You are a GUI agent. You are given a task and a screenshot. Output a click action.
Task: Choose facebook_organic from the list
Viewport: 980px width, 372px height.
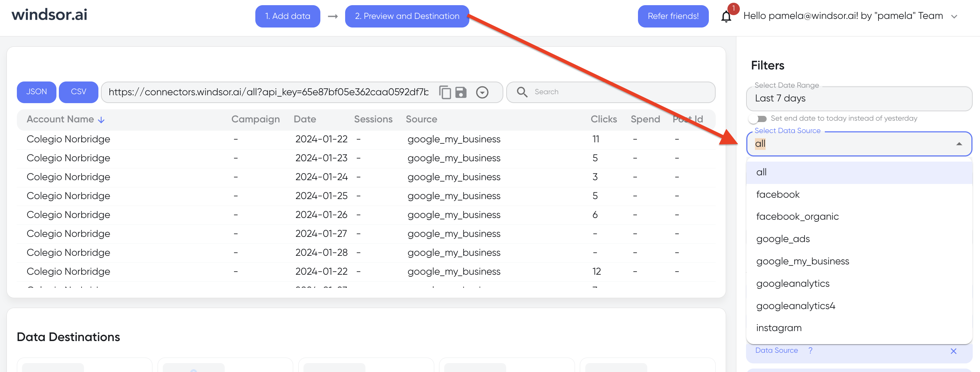point(859,217)
